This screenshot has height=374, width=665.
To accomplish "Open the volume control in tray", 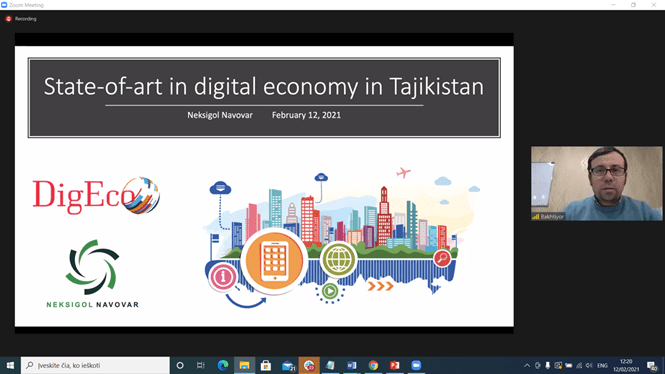I will [589, 365].
